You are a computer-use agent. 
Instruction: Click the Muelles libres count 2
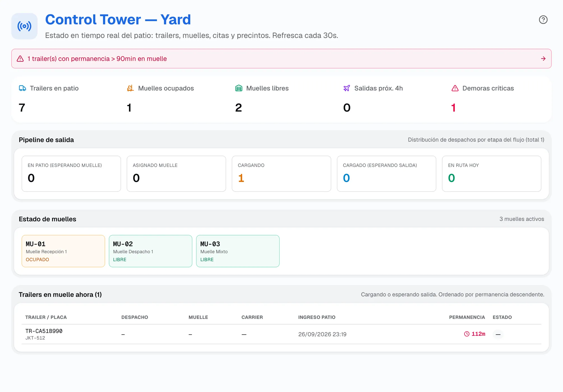tap(238, 107)
